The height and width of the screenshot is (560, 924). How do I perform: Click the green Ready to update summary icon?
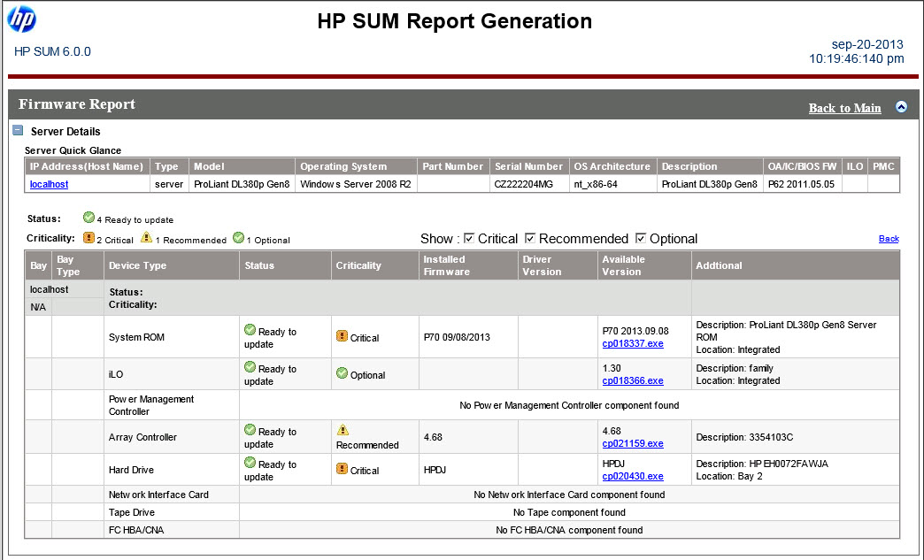coord(89,218)
